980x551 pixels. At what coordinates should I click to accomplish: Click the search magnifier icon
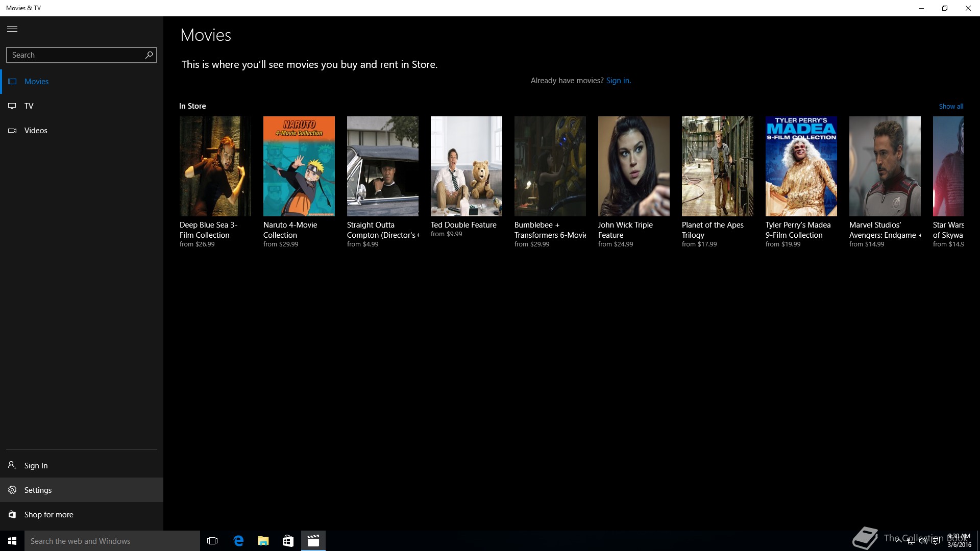pyautogui.click(x=149, y=55)
